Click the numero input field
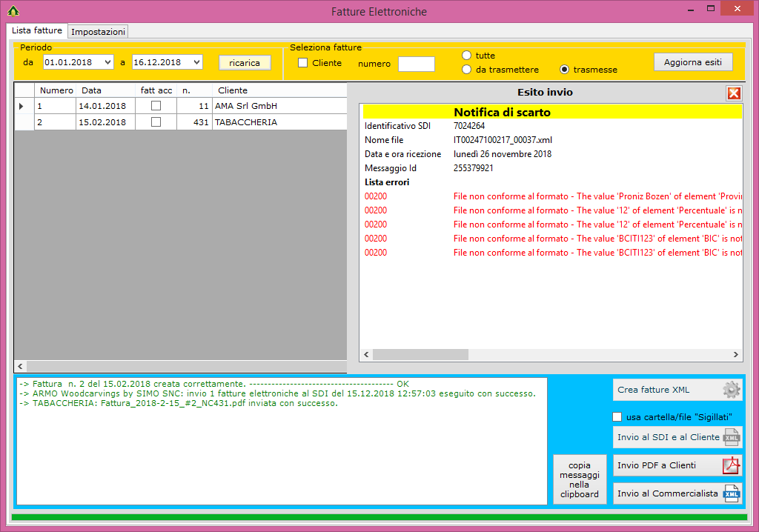 tap(416, 64)
